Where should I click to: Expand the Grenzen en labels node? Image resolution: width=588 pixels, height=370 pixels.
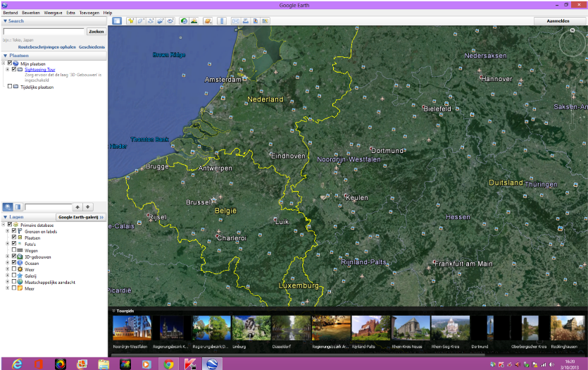coord(7,231)
